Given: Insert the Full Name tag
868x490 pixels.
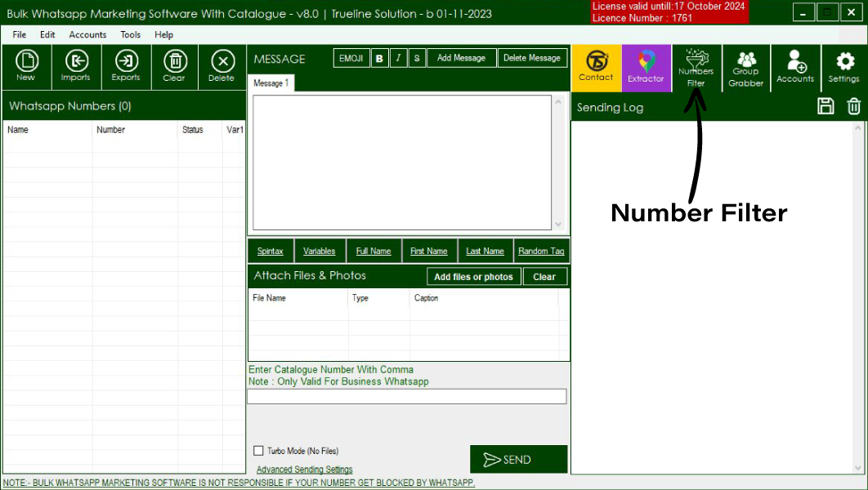Looking at the screenshot, I should [374, 251].
